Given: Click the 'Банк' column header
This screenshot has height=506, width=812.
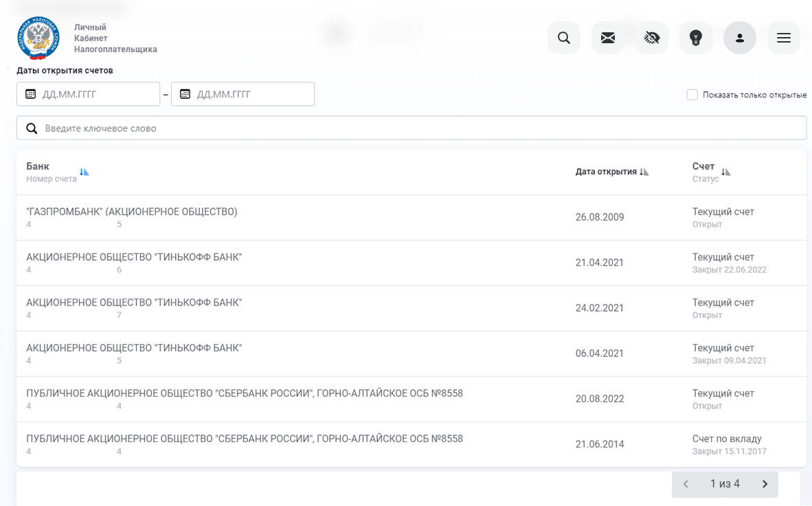Looking at the screenshot, I should click(38, 166).
